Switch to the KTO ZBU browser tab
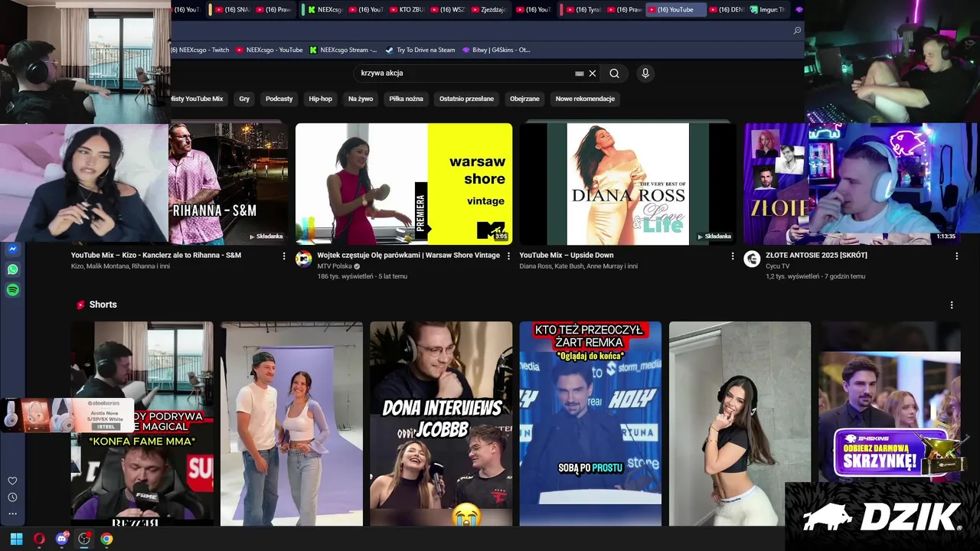Viewport: 980px width, 551px height. point(406,10)
